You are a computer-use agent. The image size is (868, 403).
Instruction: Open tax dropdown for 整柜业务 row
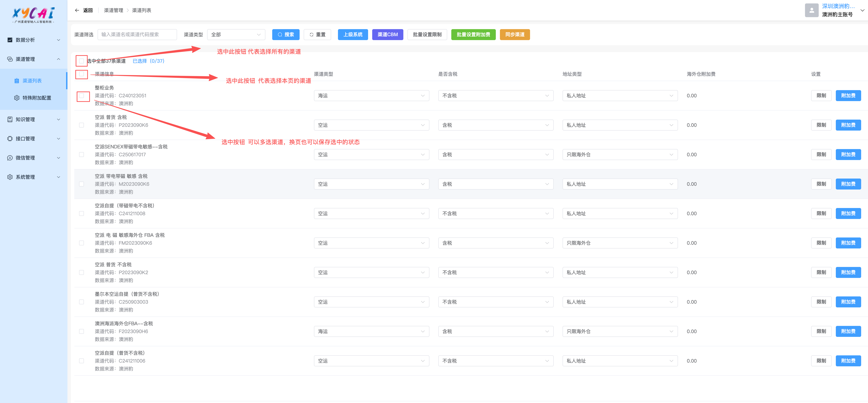[495, 96]
